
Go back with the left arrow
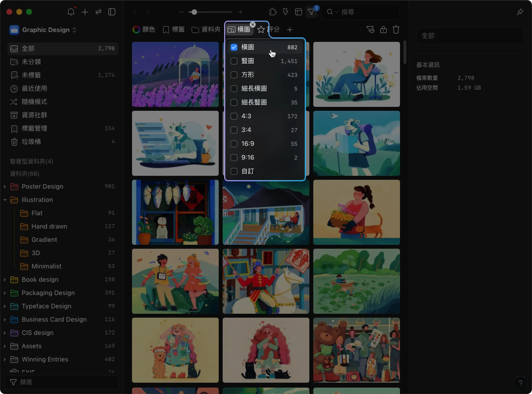pos(135,12)
